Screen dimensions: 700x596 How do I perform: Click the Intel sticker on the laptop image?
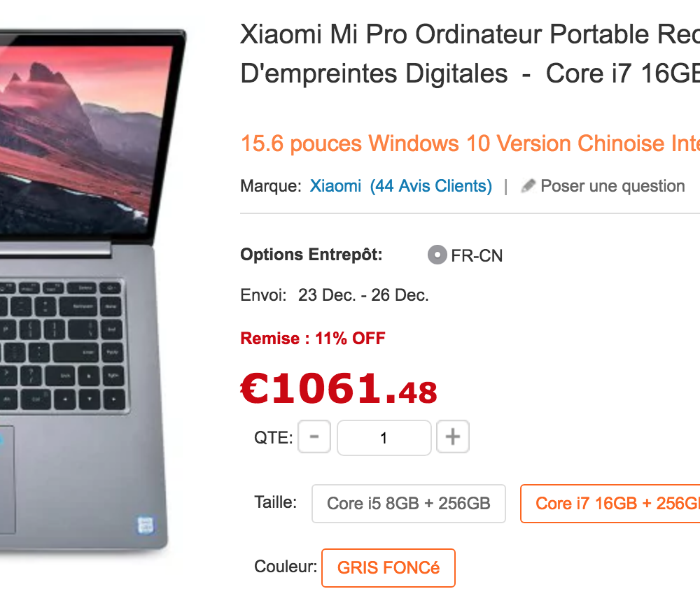pos(146,525)
